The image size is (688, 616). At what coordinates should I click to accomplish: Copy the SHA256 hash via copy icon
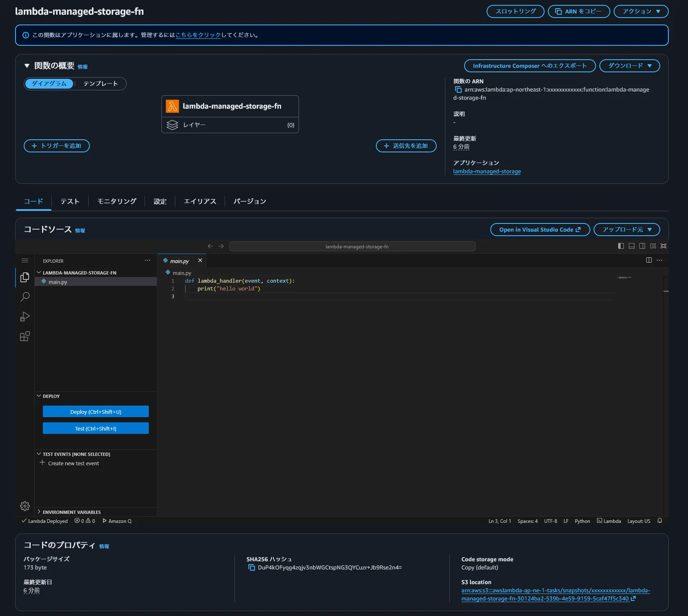[x=252, y=567]
